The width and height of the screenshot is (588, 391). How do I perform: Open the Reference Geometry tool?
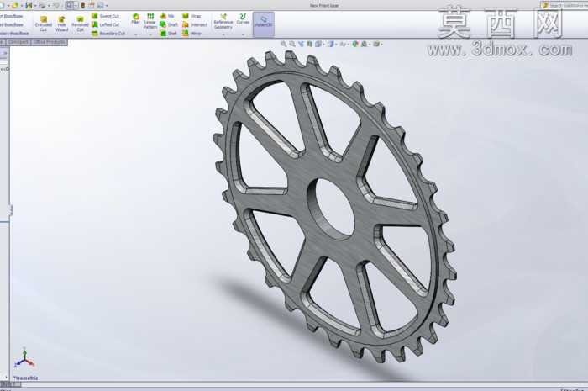click(223, 21)
